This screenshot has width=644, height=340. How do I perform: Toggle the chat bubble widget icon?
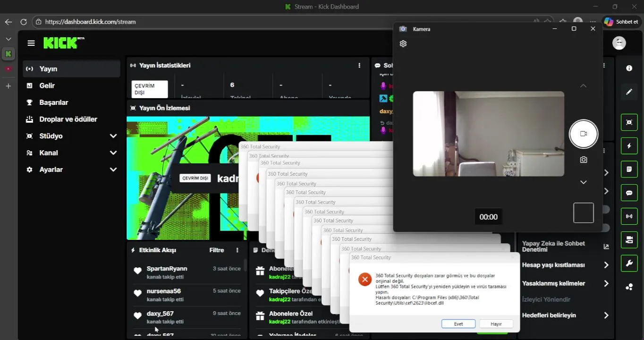click(x=629, y=193)
